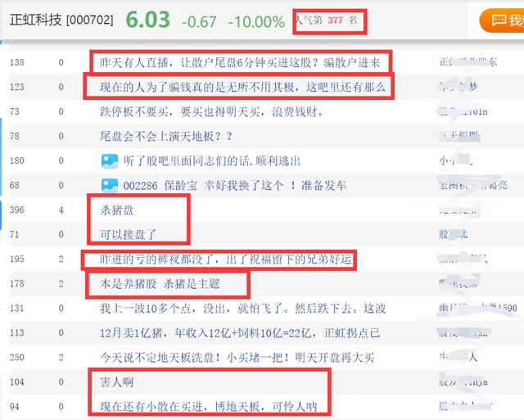Click reply count 4 on 杀猪盘 row
Image resolution: width=524 pixels, height=420 pixels.
(x=61, y=210)
